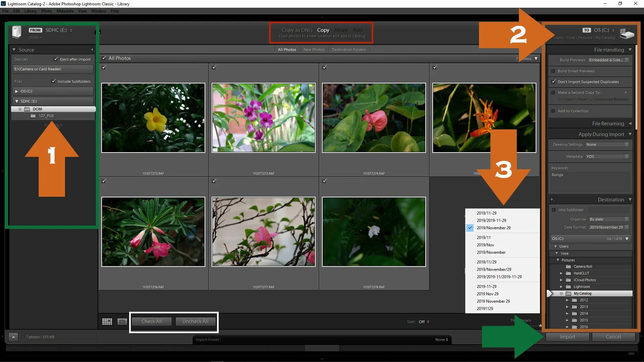644x362 pixels.
Task: Select the YOST7273.RAF orchid thumbnail
Action: click(x=263, y=118)
